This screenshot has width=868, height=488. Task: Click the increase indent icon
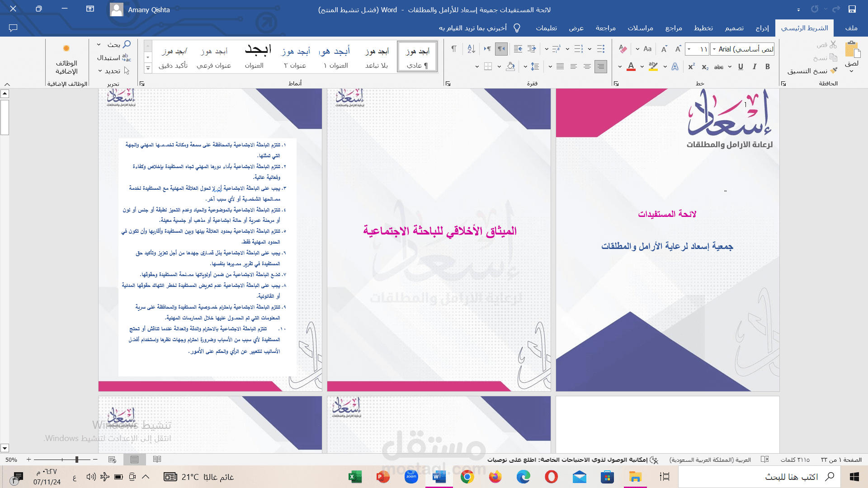tap(518, 49)
